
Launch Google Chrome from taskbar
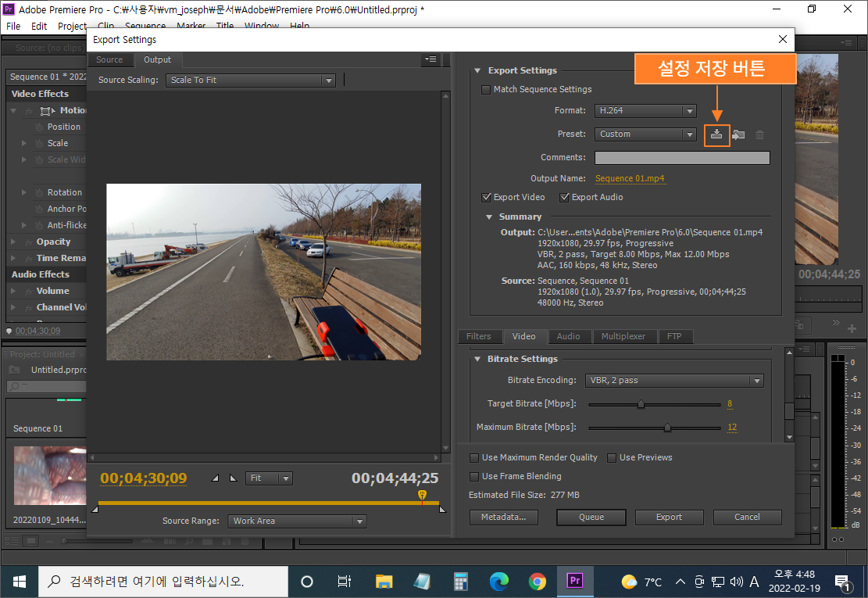[537, 582]
